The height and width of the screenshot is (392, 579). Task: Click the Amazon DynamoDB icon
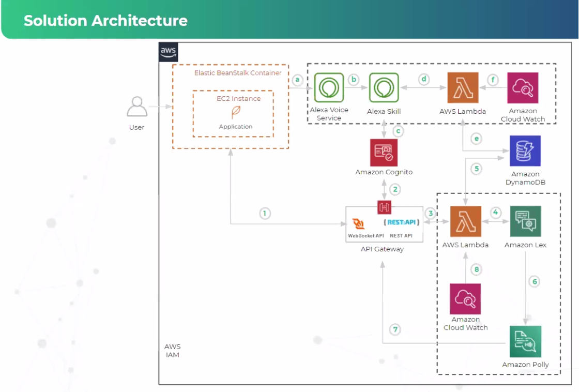525,150
